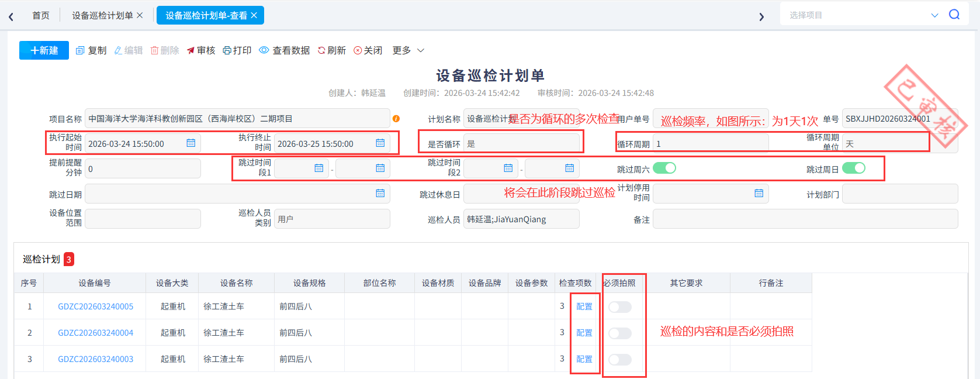Click the 循环周期 input field
This screenshot has width=980, height=379.
tap(711, 144)
